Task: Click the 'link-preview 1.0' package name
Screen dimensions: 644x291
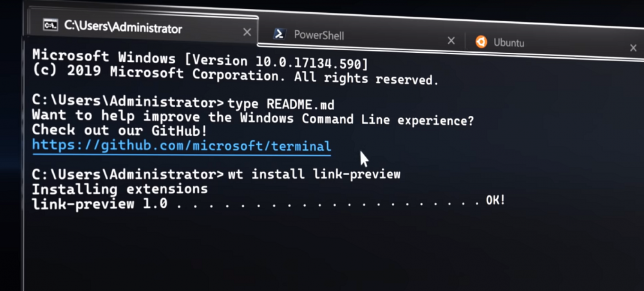Action: (100, 203)
